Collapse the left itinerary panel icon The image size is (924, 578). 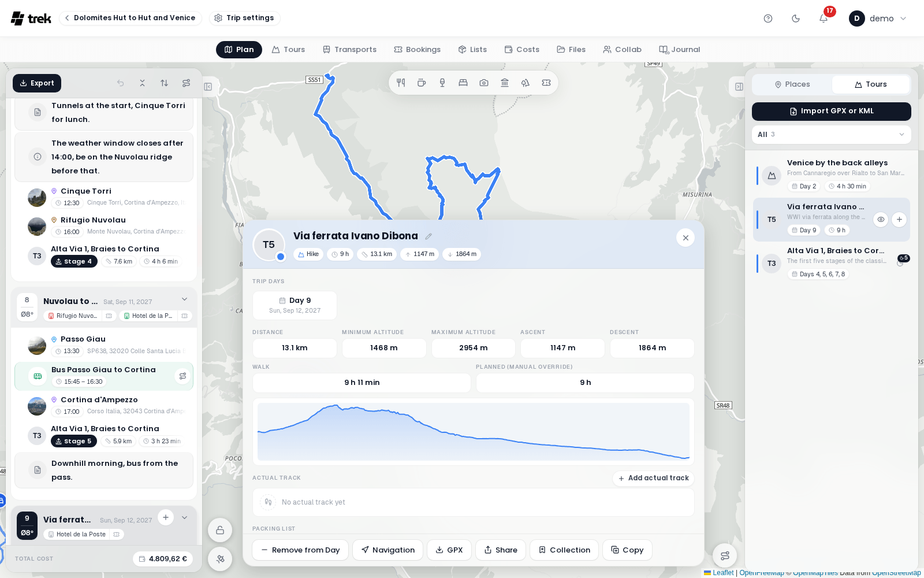point(208,87)
